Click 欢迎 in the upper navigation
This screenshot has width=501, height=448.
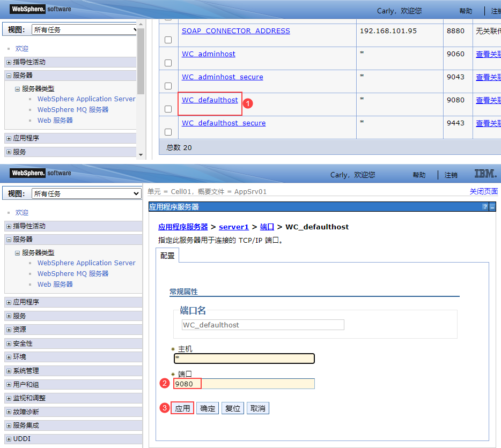(22, 49)
